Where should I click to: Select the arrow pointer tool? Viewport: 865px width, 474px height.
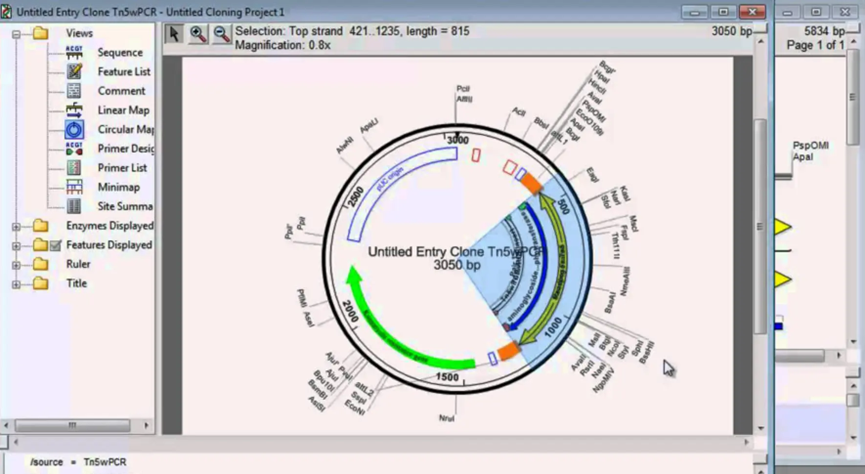[174, 34]
